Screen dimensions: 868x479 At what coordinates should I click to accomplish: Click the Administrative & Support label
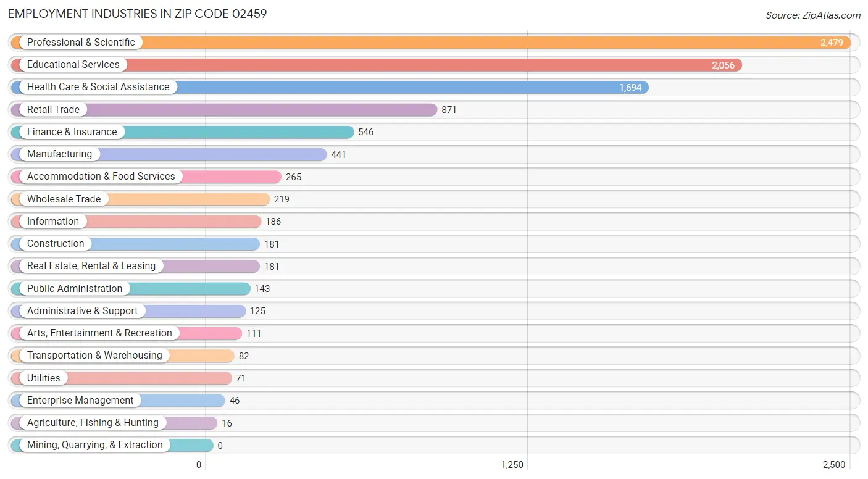point(82,311)
